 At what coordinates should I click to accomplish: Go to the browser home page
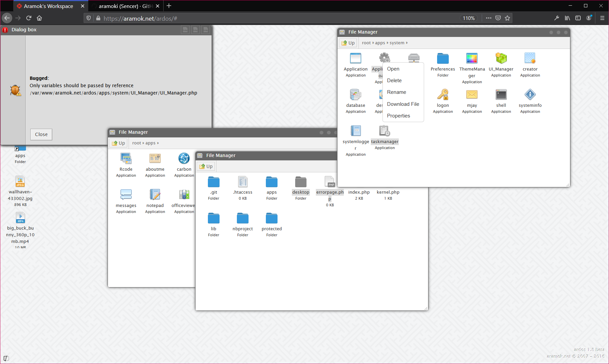point(39,18)
